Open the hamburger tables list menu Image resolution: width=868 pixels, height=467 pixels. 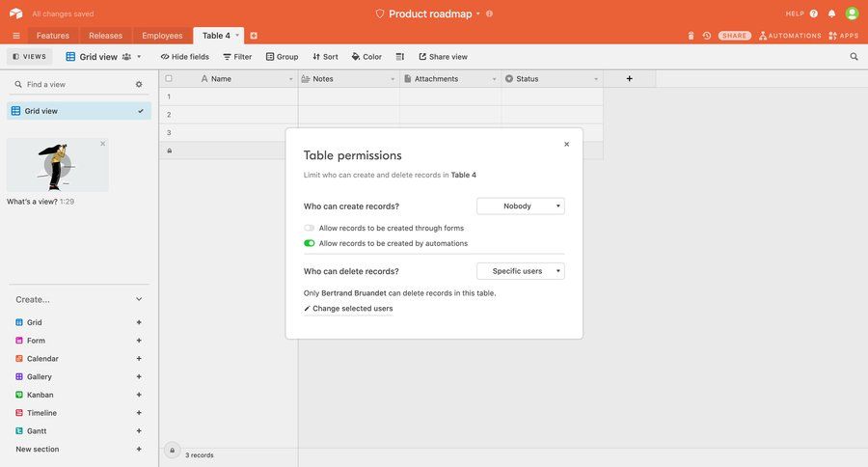[x=16, y=36]
